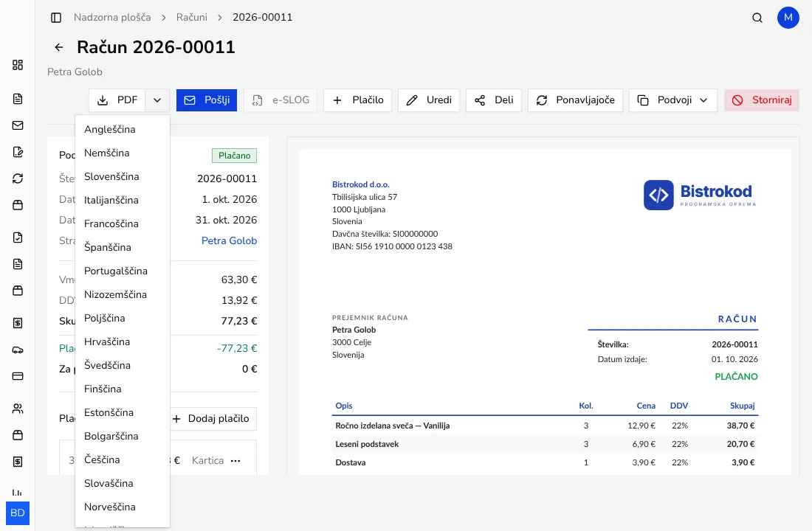Choose Nemščina from the language list
This screenshot has width=812, height=531.
(x=123, y=153)
